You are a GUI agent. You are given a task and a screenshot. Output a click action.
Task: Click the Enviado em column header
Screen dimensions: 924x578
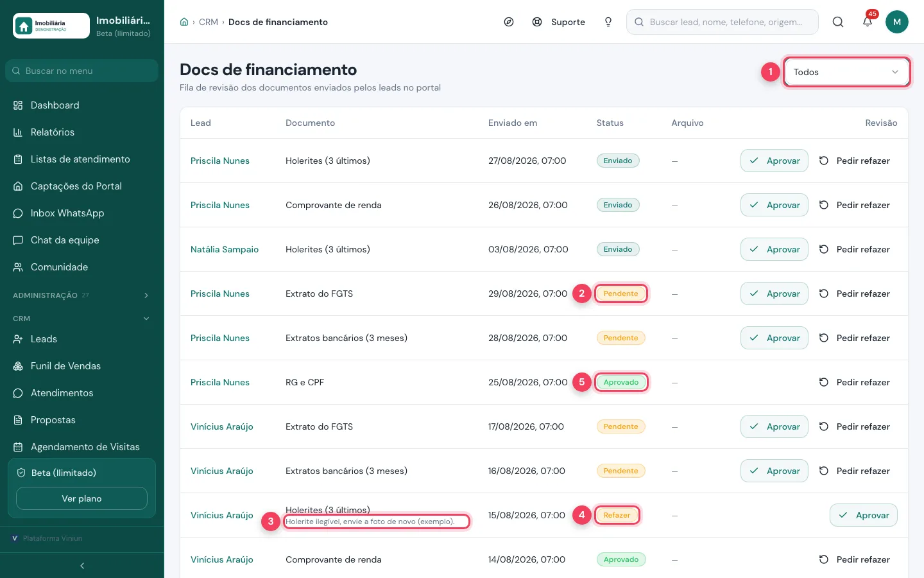click(x=513, y=123)
